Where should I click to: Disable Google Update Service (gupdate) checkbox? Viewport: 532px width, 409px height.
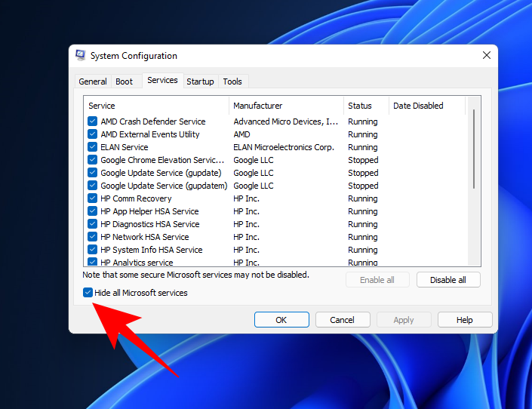pos(93,173)
